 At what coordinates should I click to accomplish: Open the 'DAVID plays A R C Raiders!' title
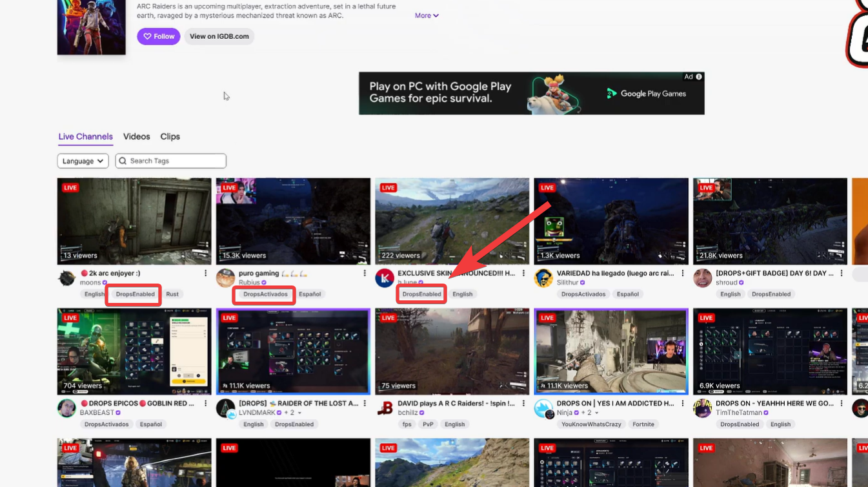click(456, 404)
